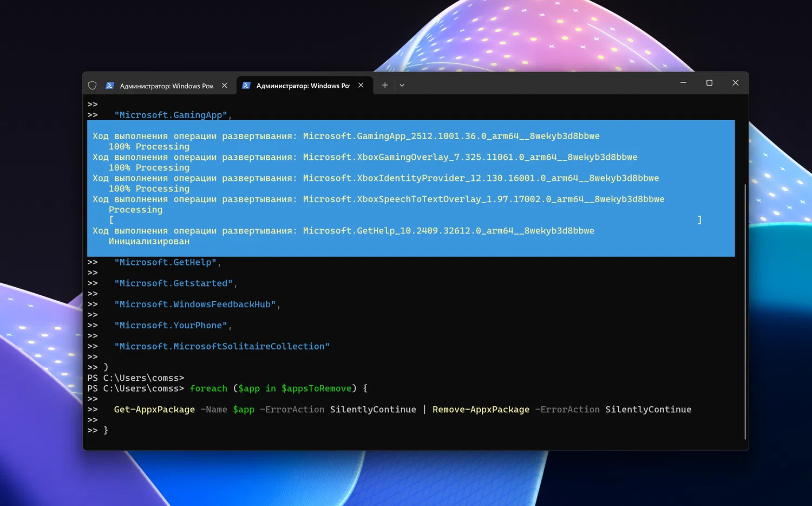This screenshot has width=812, height=506.
Task: Close the second, active PowerShell tab
Action: [x=361, y=86]
